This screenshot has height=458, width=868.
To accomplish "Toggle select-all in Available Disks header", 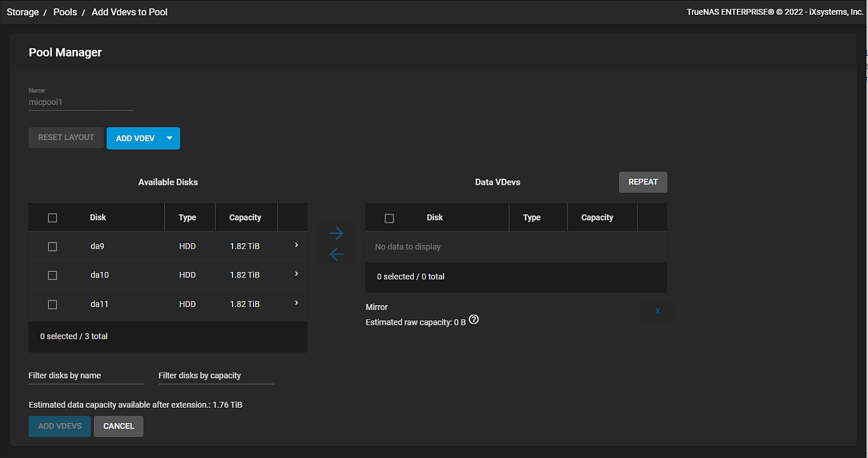I will 52,217.
